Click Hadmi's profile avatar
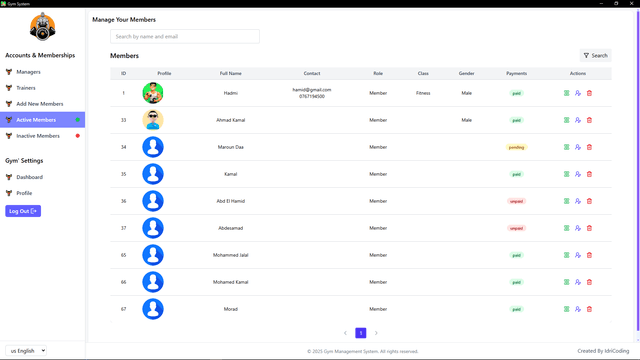 tap(153, 93)
